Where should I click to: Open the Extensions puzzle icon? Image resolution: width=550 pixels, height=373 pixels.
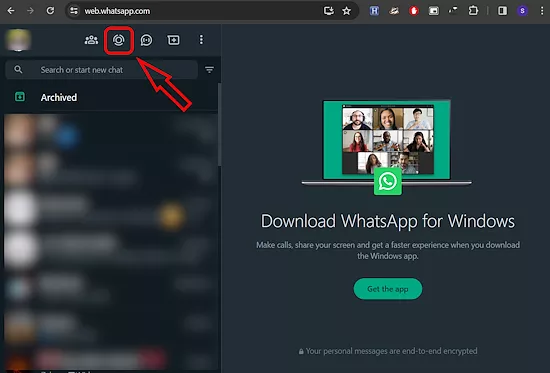pyautogui.click(x=473, y=11)
